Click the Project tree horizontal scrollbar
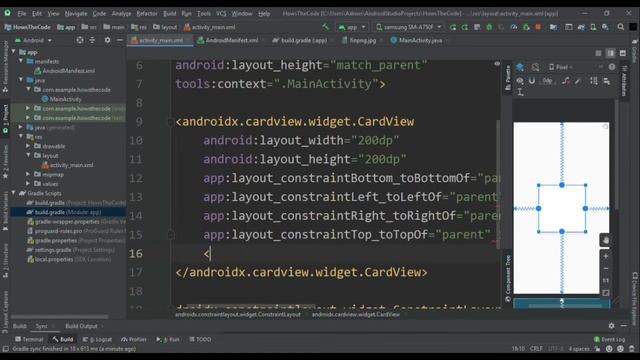The width and height of the screenshot is (640, 360). tap(60, 316)
